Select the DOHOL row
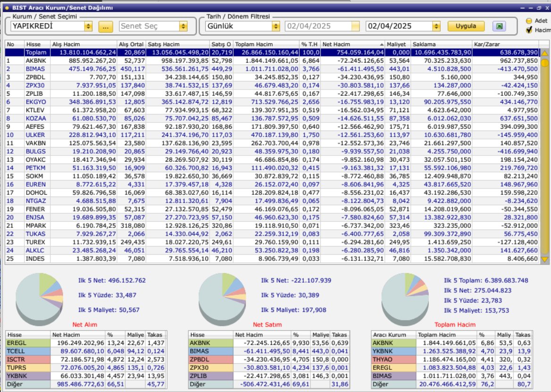 tap(272, 193)
